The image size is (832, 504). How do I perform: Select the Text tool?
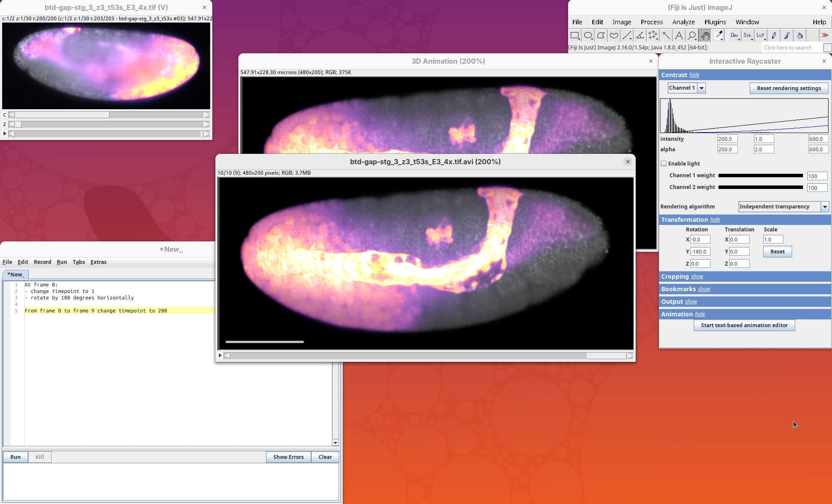point(679,36)
